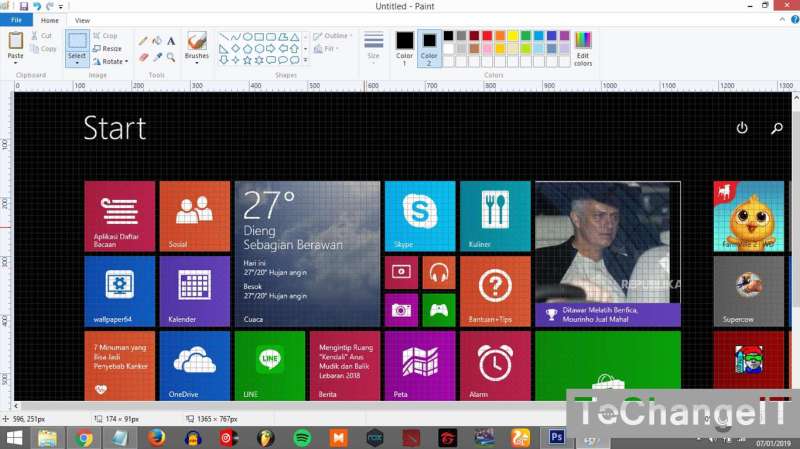Select the Color picker eyedropper tool

157,57
